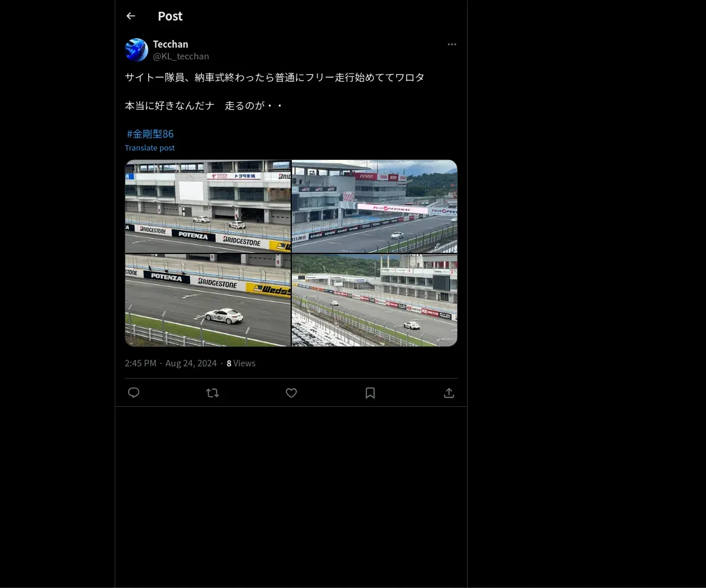The width and height of the screenshot is (706, 588).
Task: Open the @KL_tecchan handle
Action: [181, 56]
